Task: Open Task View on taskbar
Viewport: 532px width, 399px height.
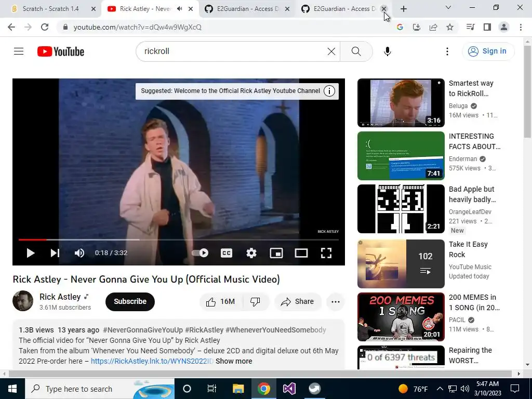Action: click(x=212, y=389)
